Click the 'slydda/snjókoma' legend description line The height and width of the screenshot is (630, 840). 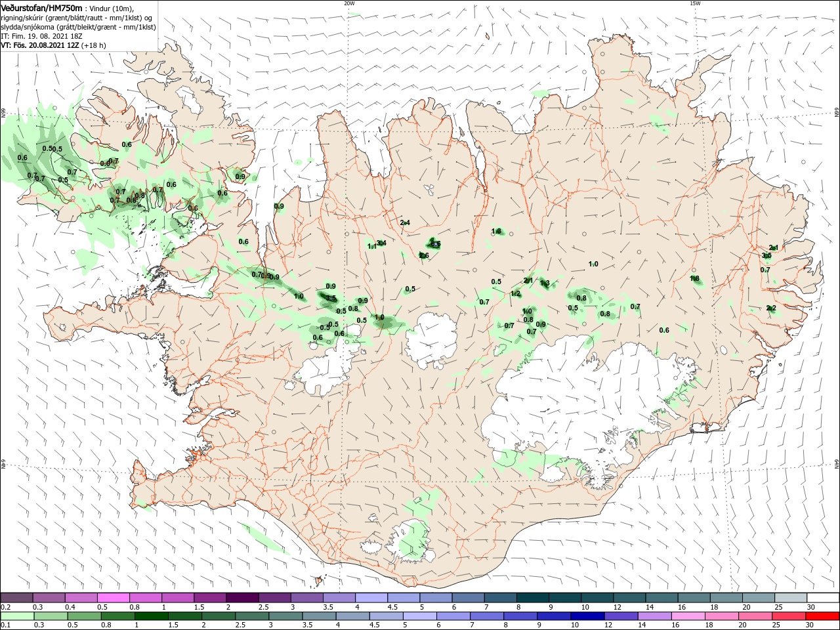(78, 27)
